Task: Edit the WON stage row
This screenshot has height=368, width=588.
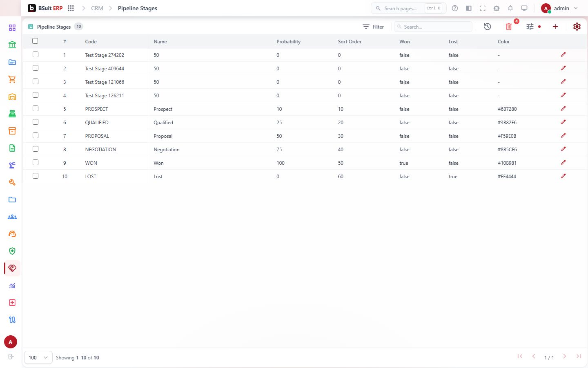Action: [563, 163]
